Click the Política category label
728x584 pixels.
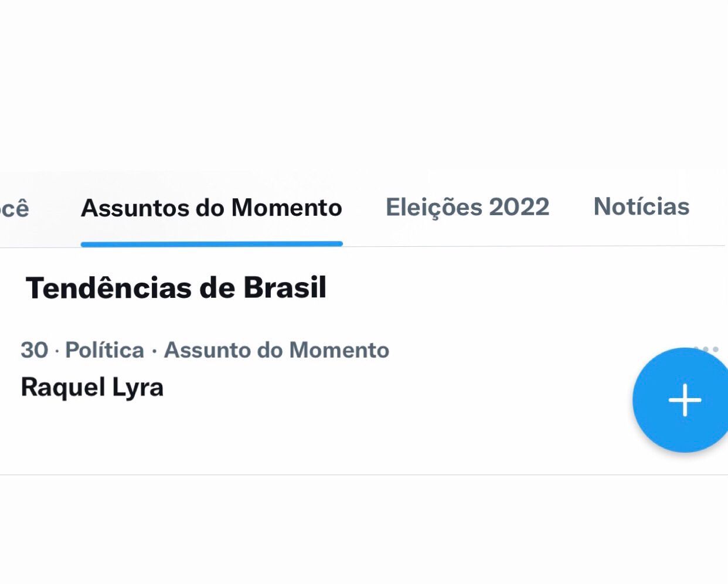[104, 350]
